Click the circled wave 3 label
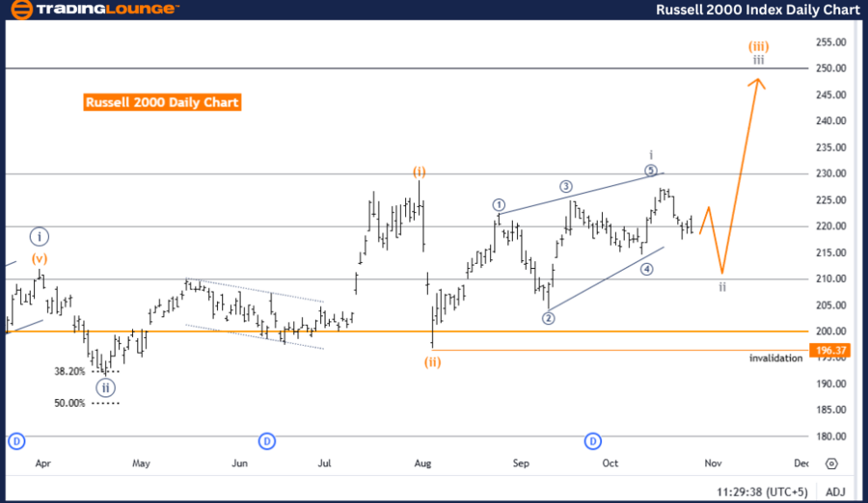The height and width of the screenshot is (503, 868). click(x=566, y=187)
